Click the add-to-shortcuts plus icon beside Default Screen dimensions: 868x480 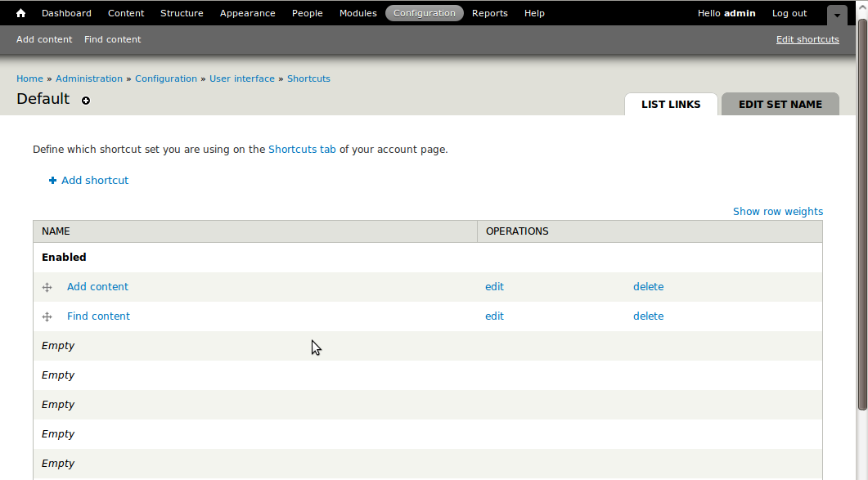pos(86,101)
